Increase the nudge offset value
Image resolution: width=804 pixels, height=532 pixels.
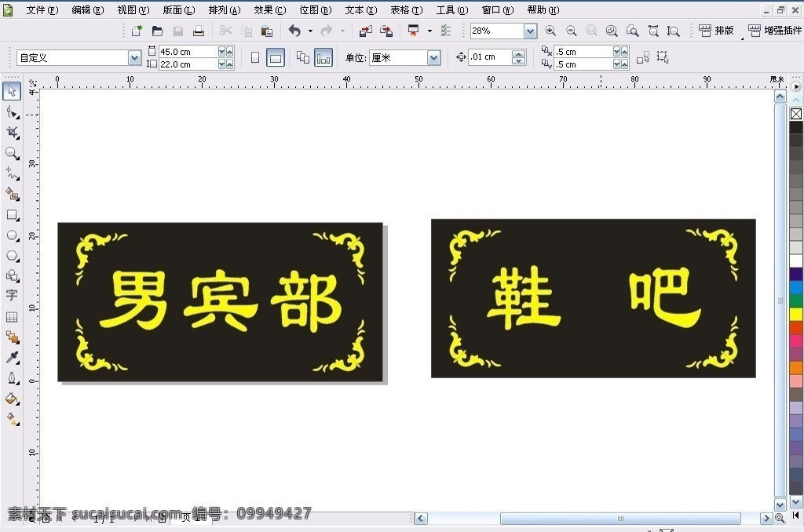pos(519,54)
